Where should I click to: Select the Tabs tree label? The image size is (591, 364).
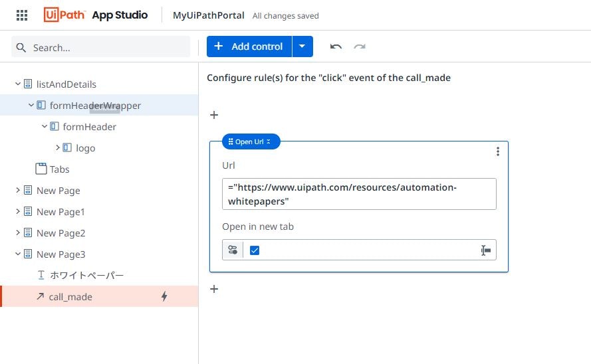click(60, 169)
